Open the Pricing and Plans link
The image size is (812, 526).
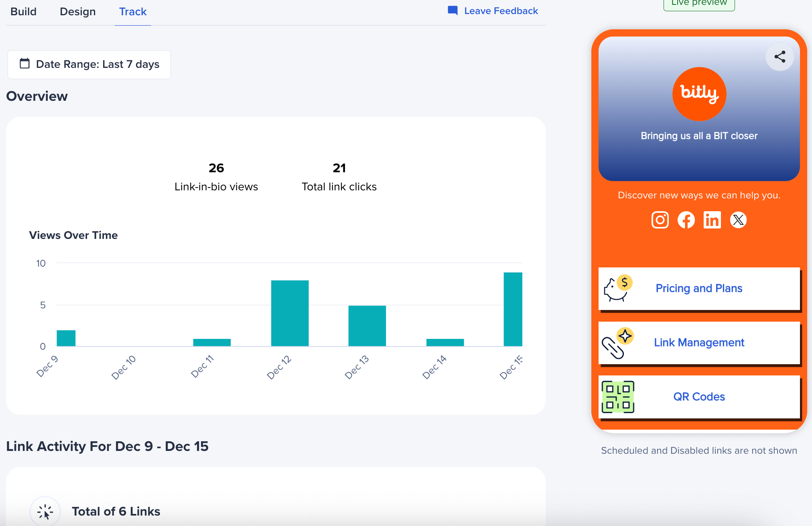point(698,288)
